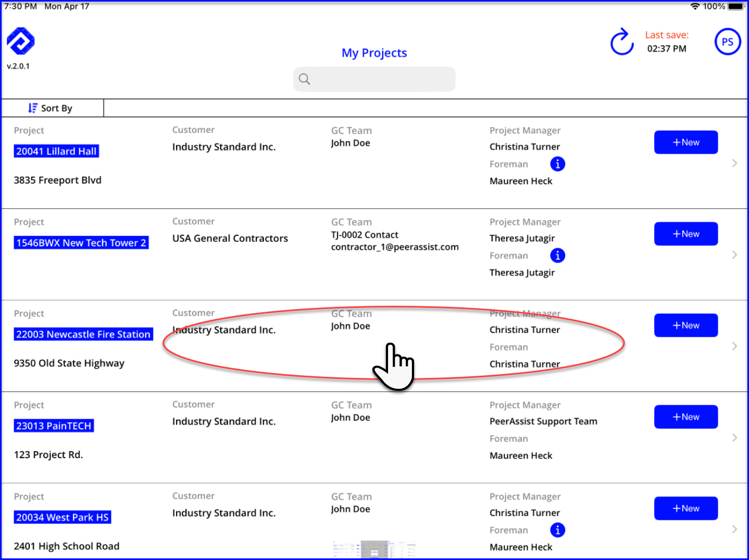Screen dimensions: 749x560
Task: Click PeerAssist Support Team manager name
Action: tap(544, 421)
